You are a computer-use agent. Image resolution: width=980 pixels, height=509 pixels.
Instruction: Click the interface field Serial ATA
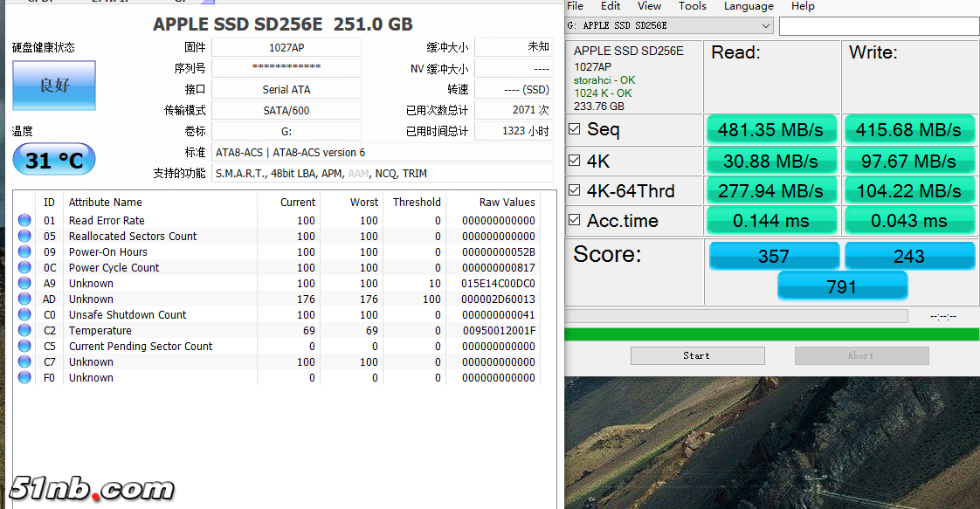286,89
